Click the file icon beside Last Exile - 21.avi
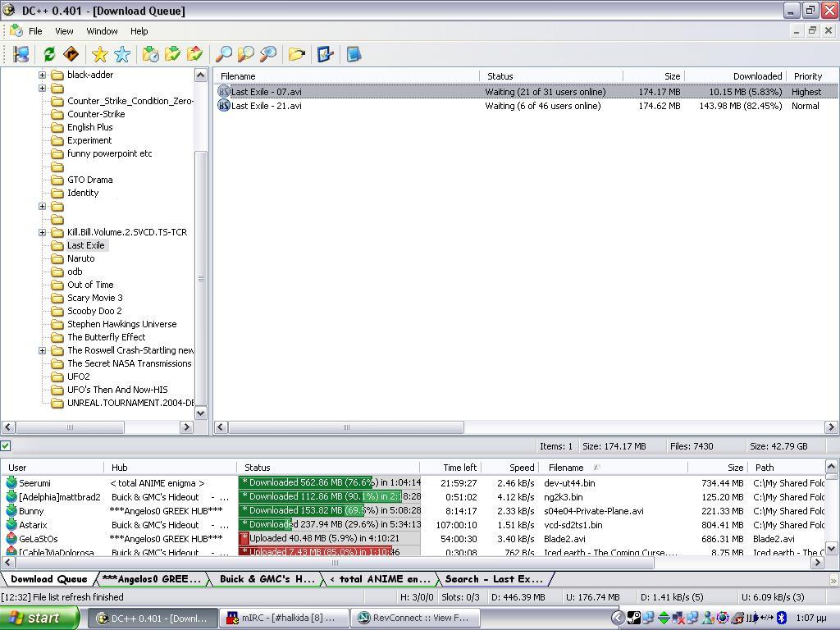Screen dimensions: 840x630 pyautogui.click(x=223, y=106)
